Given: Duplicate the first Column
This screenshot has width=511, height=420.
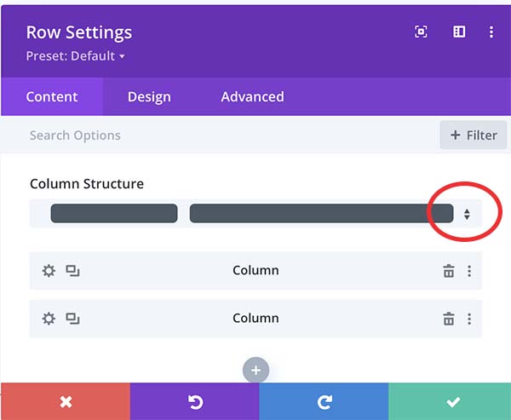Looking at the screenshot, I should pos(73,271).
